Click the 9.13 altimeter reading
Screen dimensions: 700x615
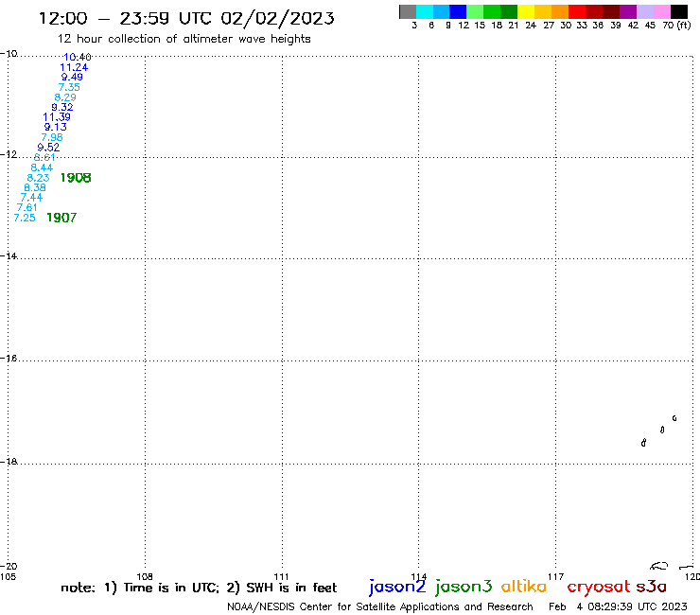click(x=56, y=127)
